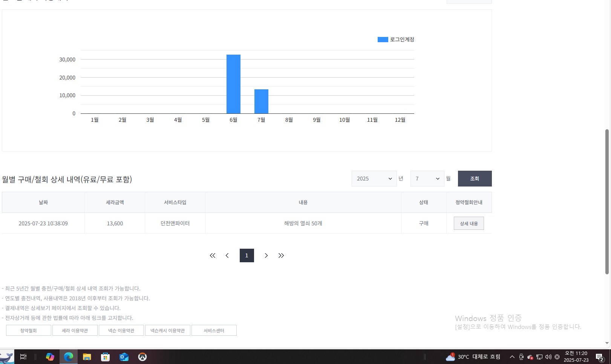
Task: Toggle the 로그인계정 legend series
Action: point(396,40)
